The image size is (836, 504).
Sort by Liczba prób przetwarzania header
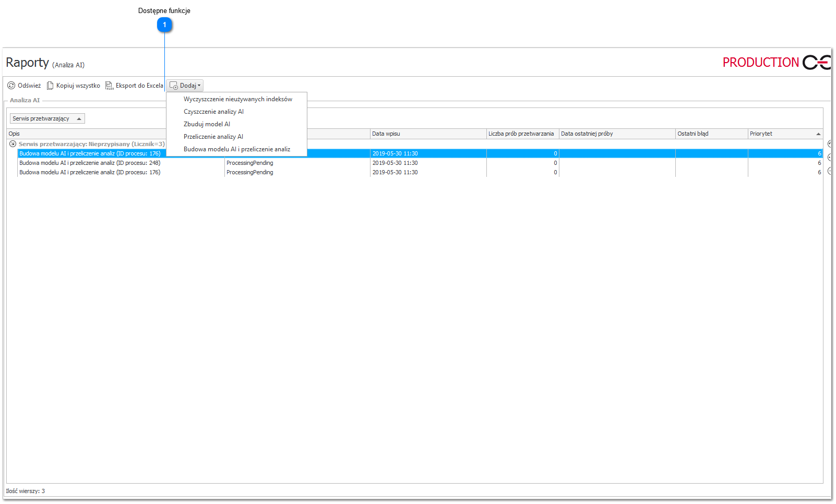[522, 134]
